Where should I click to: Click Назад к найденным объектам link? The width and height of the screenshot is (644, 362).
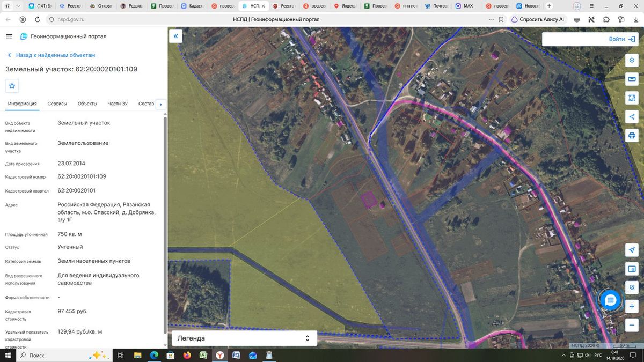pos(52,55)
